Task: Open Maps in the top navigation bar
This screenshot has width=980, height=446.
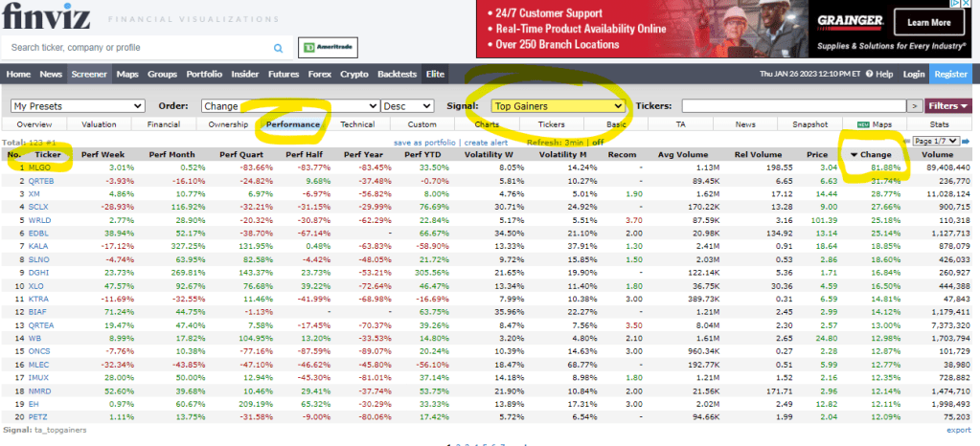Action: 127,75
